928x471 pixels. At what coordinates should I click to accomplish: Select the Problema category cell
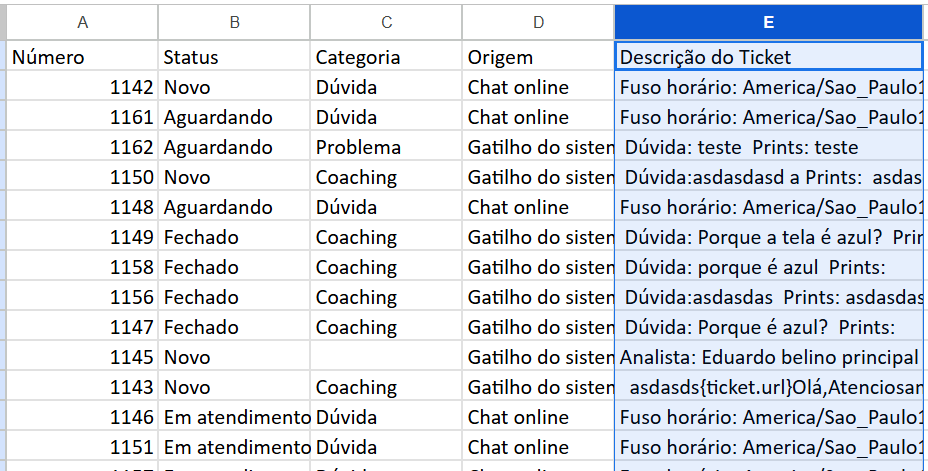[386, 147]
